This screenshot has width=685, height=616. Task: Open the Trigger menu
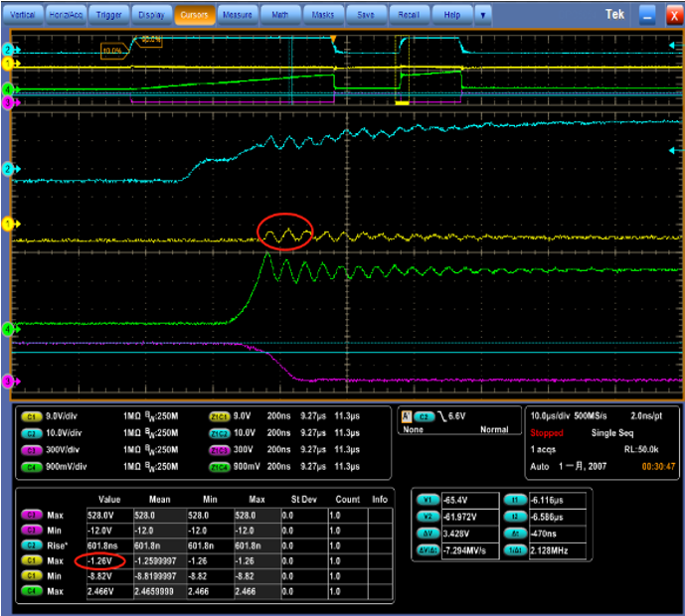108,15
